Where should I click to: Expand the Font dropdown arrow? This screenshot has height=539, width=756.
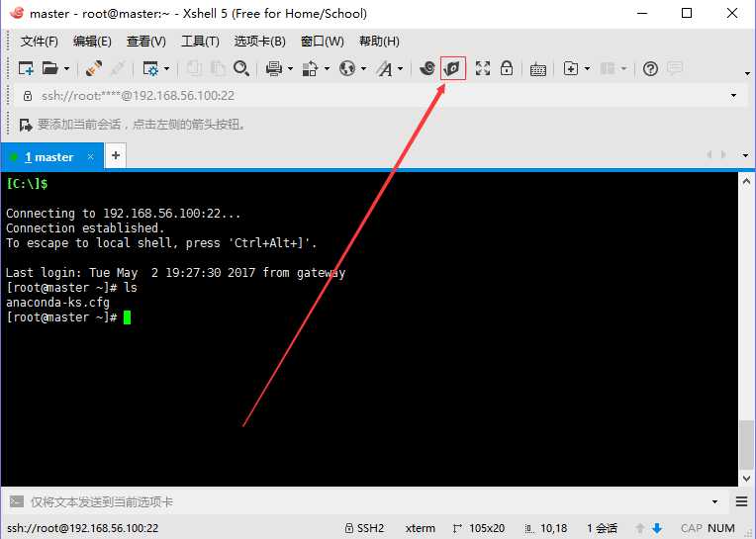tap(400, 69)
